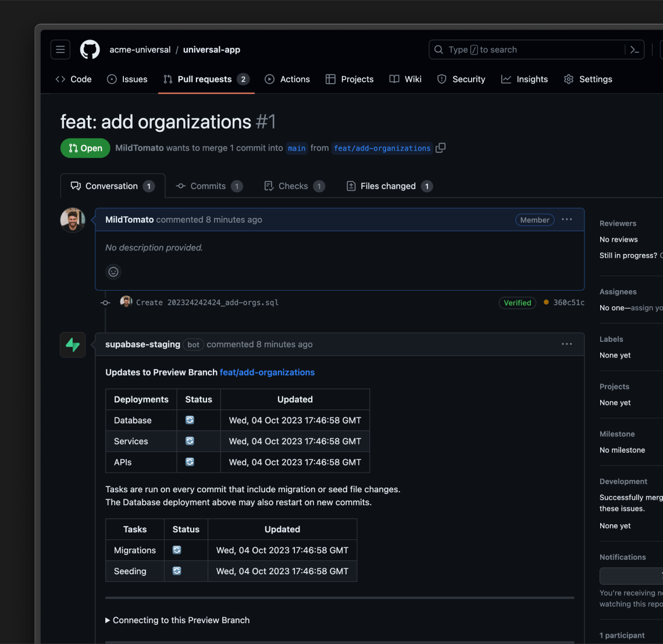Open MildTomato comment author link
The width and height of the screenshot is (663, 644).
pyautogui.click(x=129, y=219)
